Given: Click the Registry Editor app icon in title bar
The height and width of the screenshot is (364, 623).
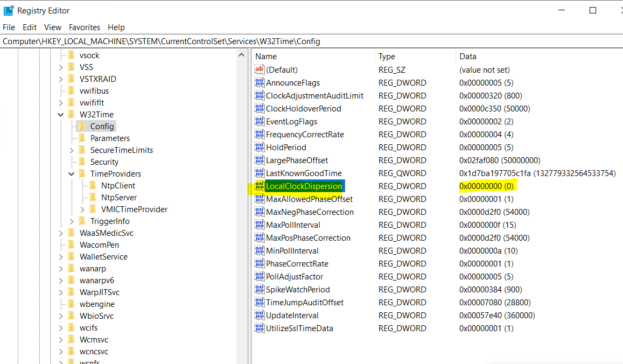Looking at the screenshot, I should click(x=8, y=10).
